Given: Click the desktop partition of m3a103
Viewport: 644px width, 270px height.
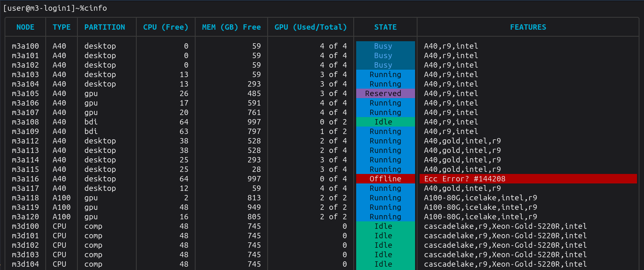Looking at the screenshot, I should [x=100, y=74].
